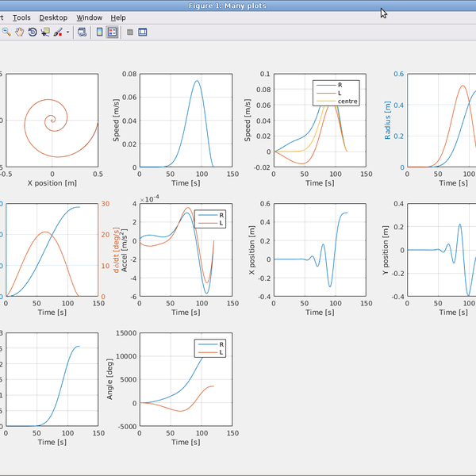
Task: Activate the Rotate 3D tool
Action: 32,33
